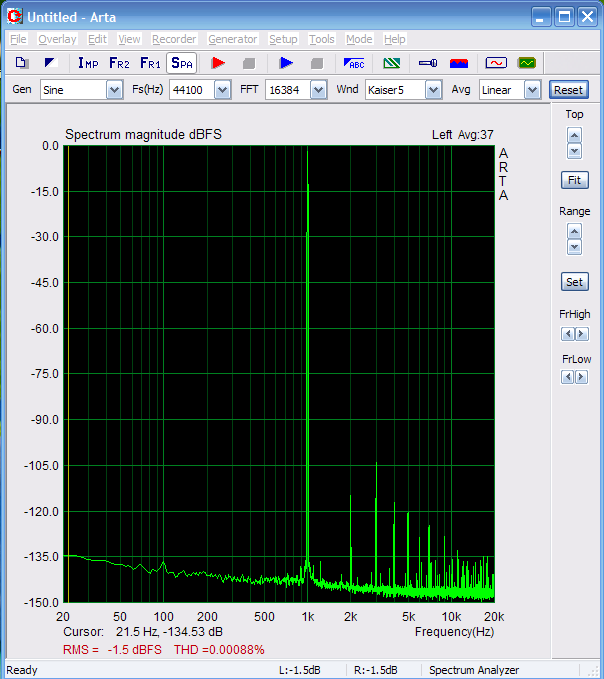Start recording with the red play arrow
This screenshot has width=604, height=679.
218,63
